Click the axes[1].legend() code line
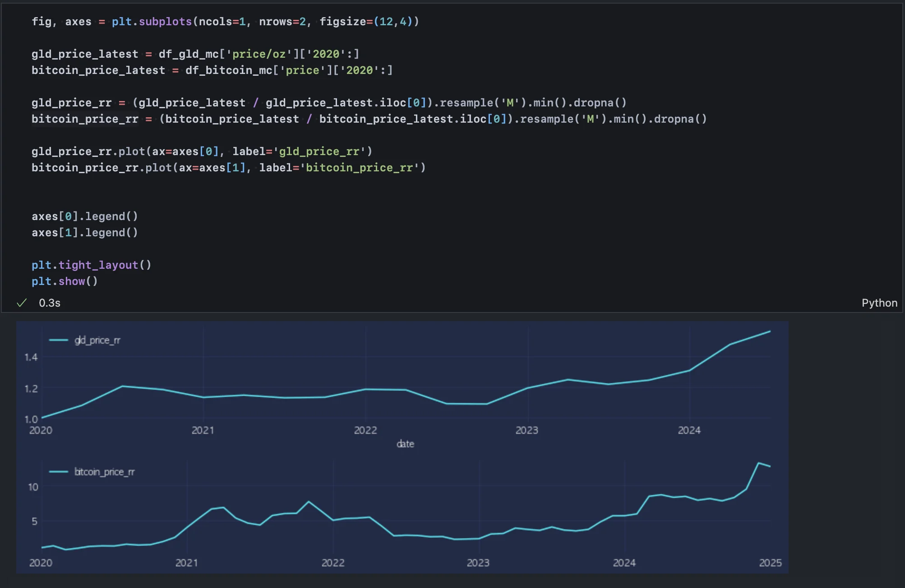Screen dimensions: 905x588 pos(84,233)
